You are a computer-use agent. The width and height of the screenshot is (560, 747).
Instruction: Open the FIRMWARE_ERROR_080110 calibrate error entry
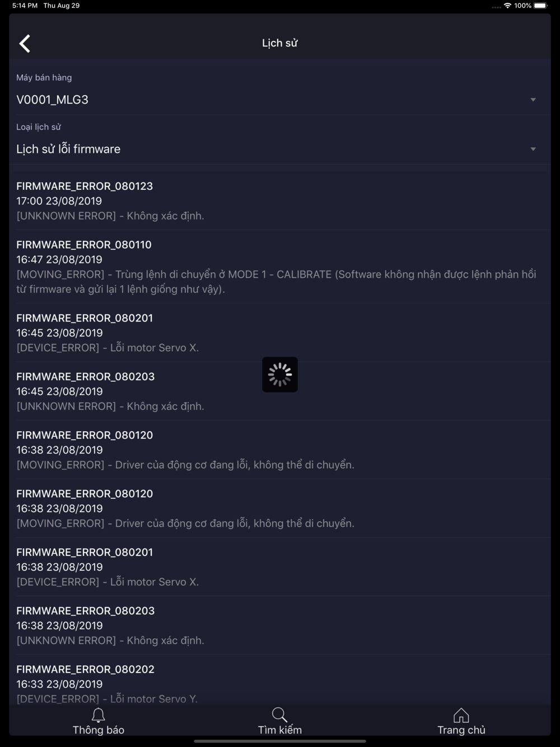pos(279,267)
